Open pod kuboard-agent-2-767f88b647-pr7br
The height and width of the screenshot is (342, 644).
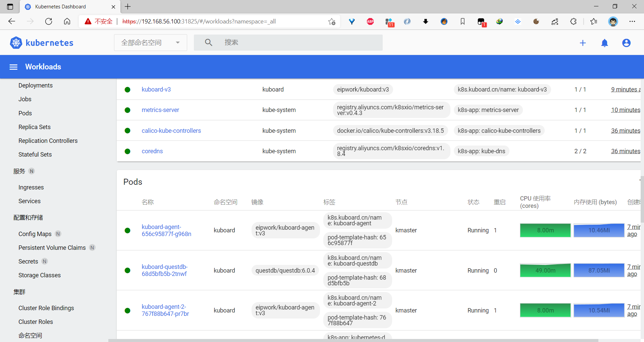165,310
